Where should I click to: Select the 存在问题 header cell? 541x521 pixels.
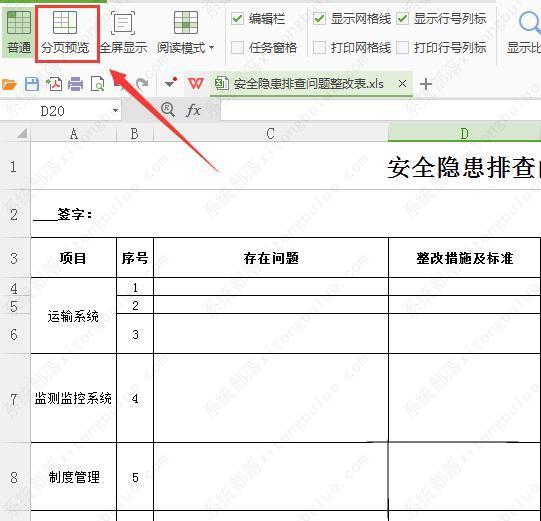(x=271, y=257)
